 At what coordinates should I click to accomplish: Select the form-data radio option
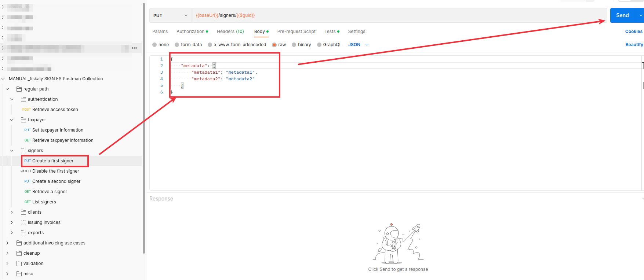(177, 45)
